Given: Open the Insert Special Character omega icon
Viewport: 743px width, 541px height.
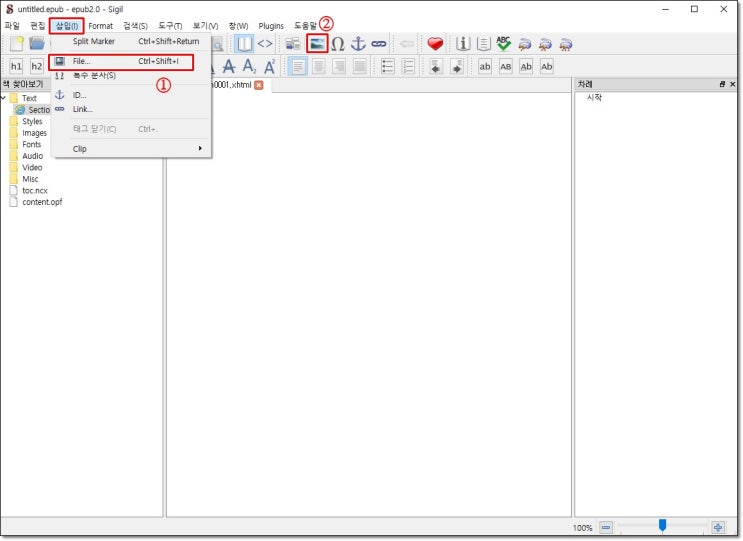Looking at the screenshot, I should point(337,44).
